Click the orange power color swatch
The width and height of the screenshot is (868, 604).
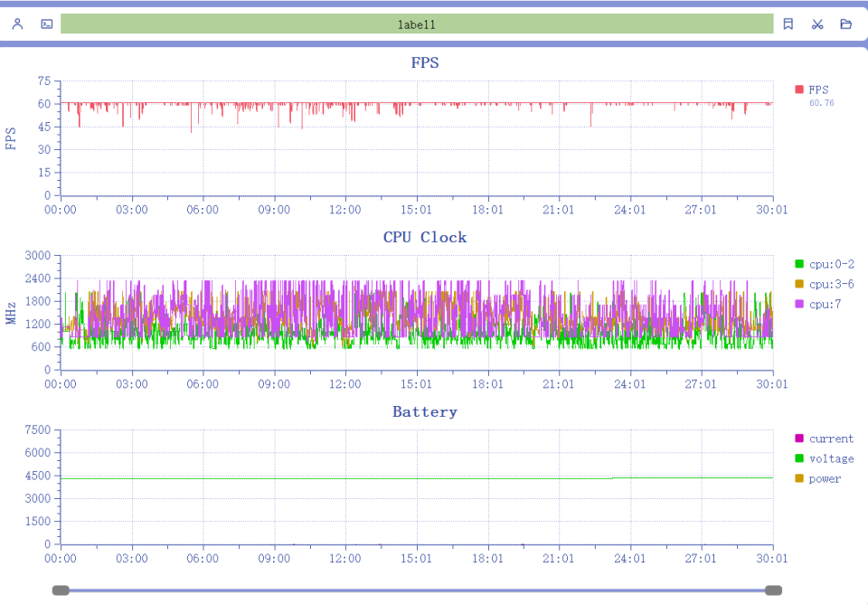click(x=799, y=477)
